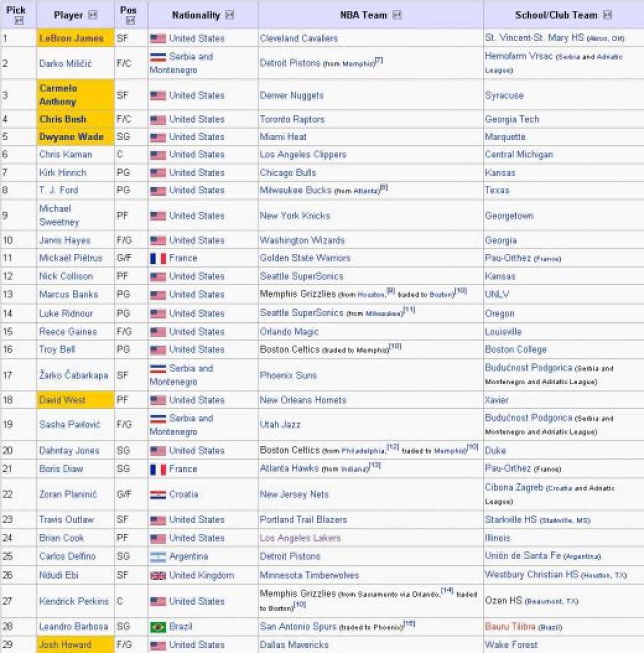Viewport: 644px width, 653px height.
Task: Click the Syracuse school link
Action: [504, 96]
